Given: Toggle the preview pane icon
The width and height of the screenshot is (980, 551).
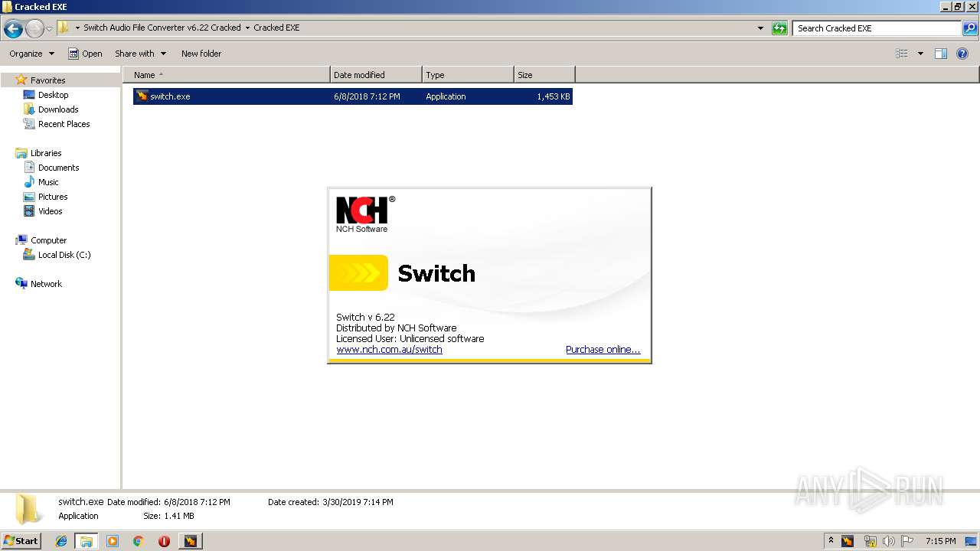Looking at the screenshot, I should [x=941, y=54].
